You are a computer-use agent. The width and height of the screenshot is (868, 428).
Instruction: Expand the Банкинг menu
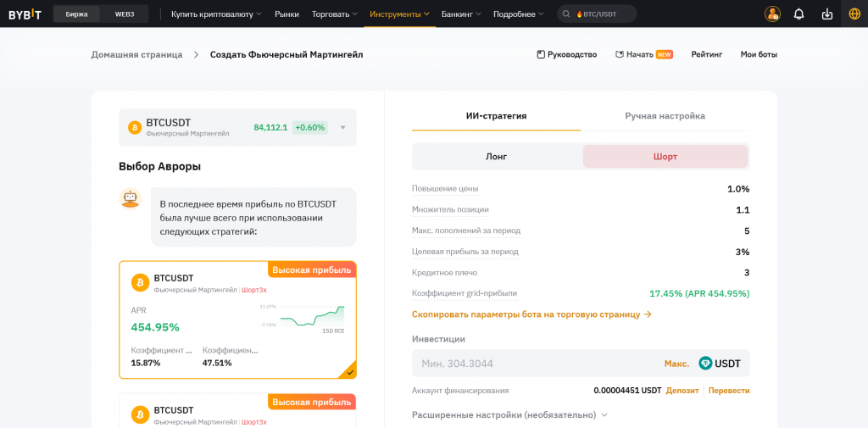[x=461, y=14]
